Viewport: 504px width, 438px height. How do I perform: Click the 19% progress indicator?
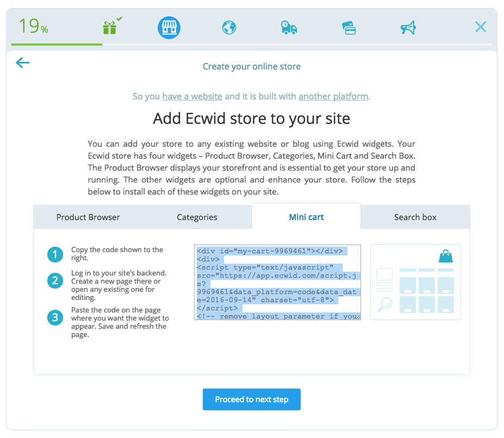point(33,26)
